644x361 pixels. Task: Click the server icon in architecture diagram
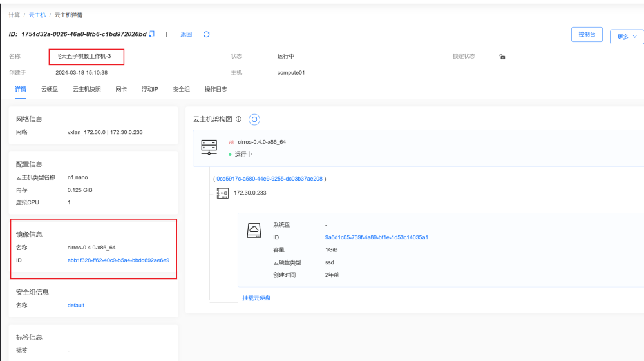click(x=209, y=148)
